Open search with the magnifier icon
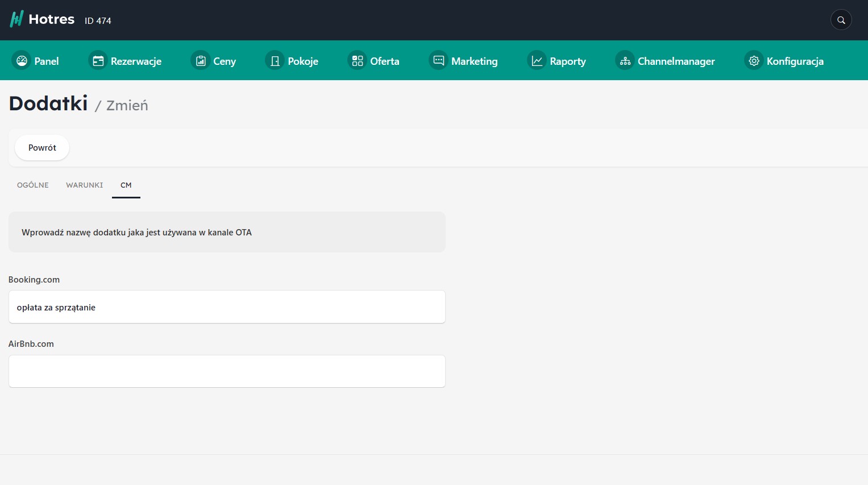 841,20
